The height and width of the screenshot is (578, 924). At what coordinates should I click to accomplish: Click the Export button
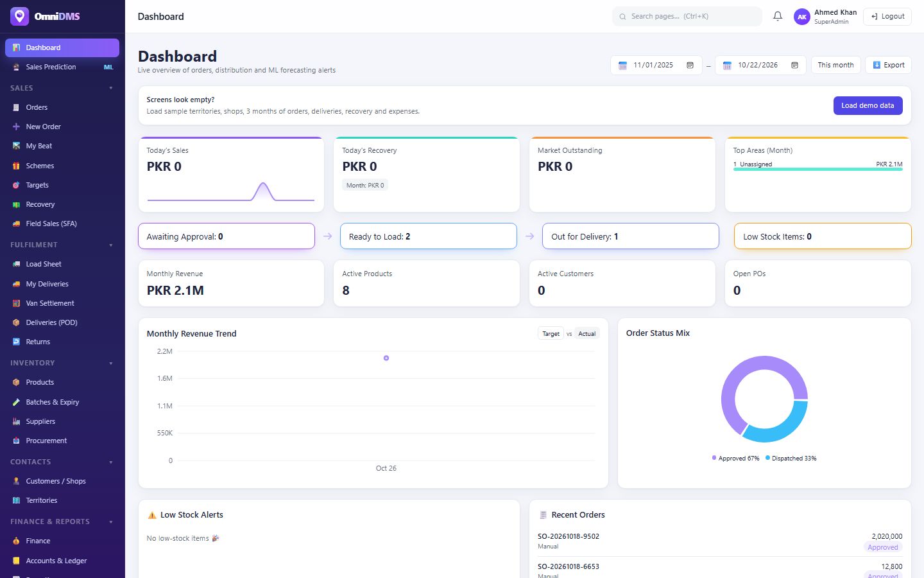point(888,65)
